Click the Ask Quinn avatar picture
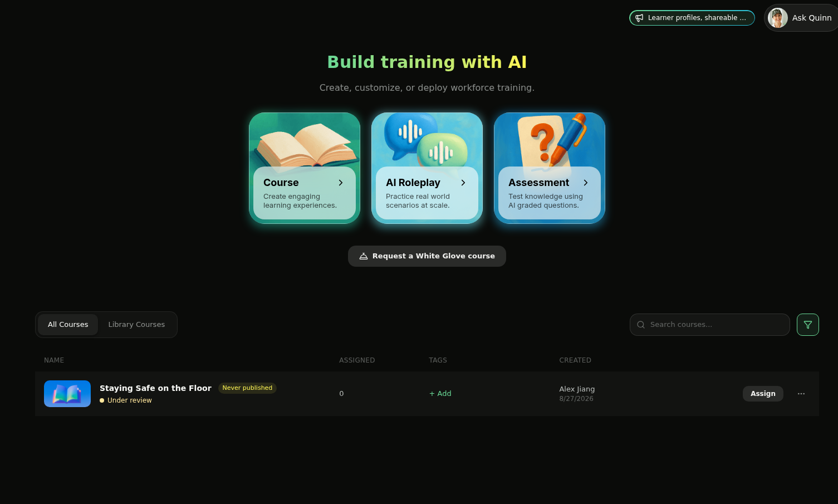Viewport: 838px width, 504px height. [778, 18]
